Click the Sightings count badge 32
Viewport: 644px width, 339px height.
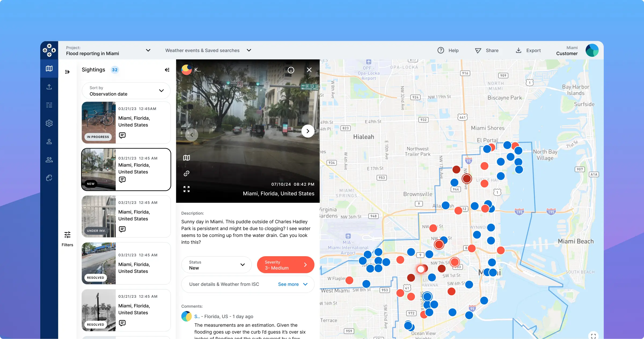115,70
